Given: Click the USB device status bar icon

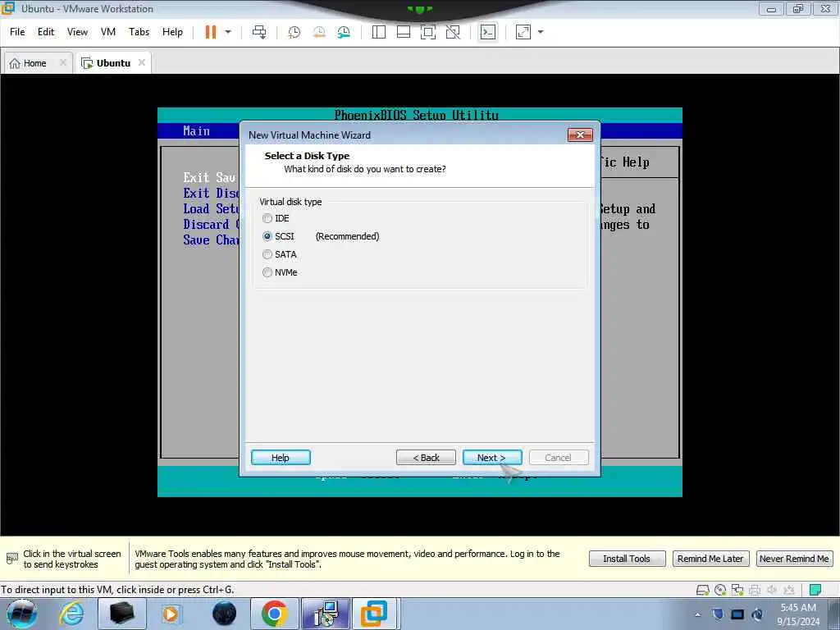Looking at the screenshot, I should pyautogui.click(x=788, y=590).
